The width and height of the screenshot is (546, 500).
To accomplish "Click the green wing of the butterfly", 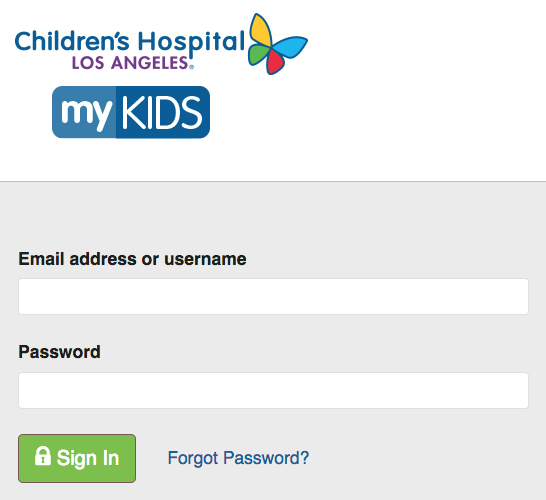I will coord(258,55).
